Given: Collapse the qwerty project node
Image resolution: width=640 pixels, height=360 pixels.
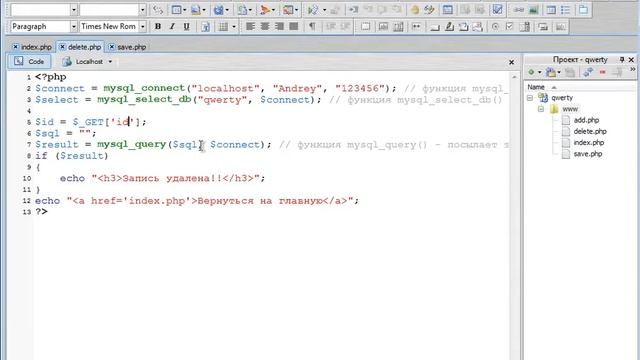Looking at the screenshot, I should 530,98.
